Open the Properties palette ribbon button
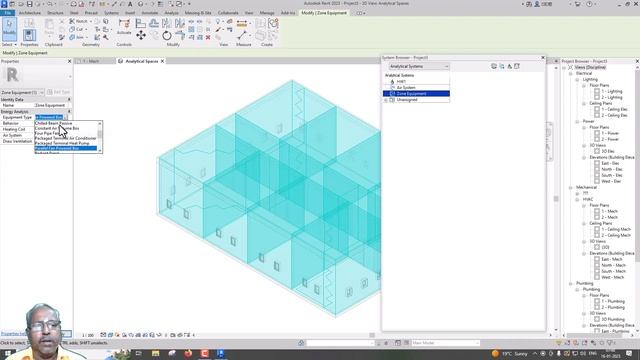This screenshot has width=640, height=360. coord(29,36)
